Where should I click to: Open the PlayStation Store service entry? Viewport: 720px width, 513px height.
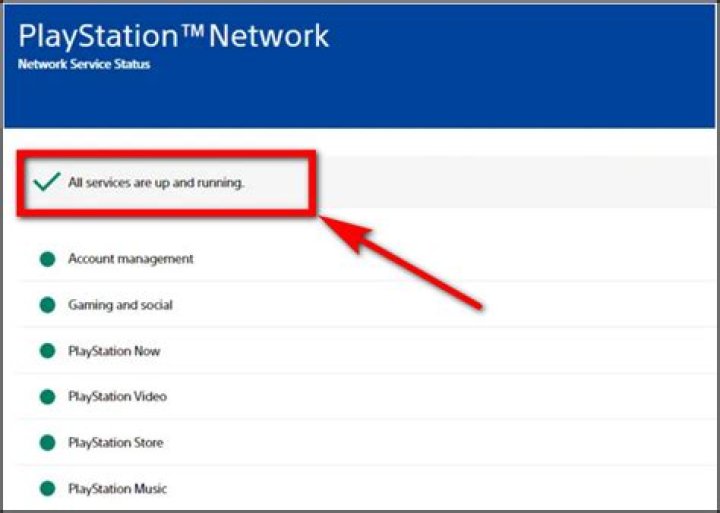pos(366,443)
